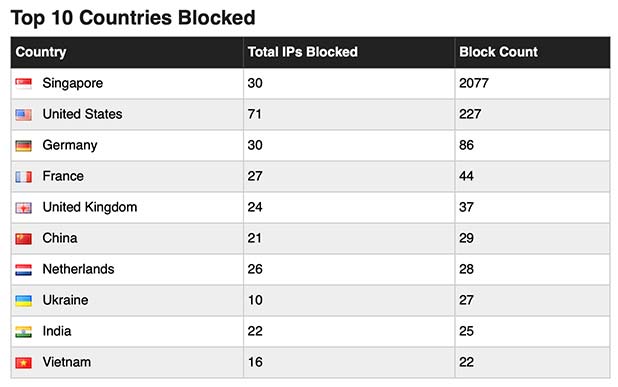This screenshot has height=387, width=618.
Task: Click the United Kingdom flag icon
Action: (24, 208)
